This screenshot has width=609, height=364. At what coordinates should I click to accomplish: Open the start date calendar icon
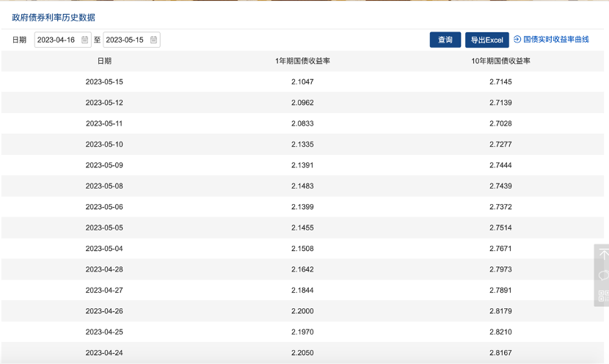point(84,40)
